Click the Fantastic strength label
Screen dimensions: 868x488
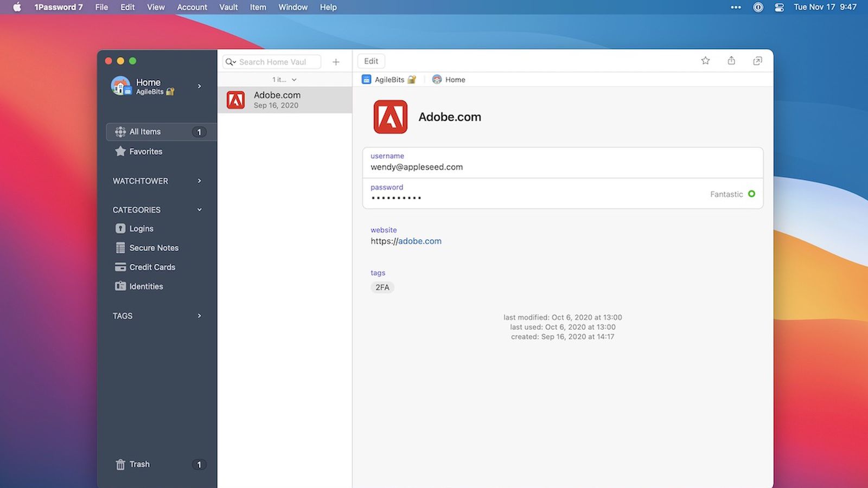pyautogui.click(x=726, y=194)
